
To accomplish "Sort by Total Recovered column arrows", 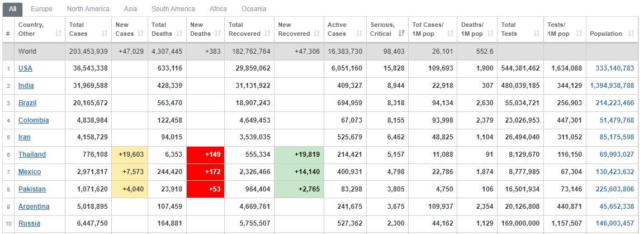I will coord(268,34).
